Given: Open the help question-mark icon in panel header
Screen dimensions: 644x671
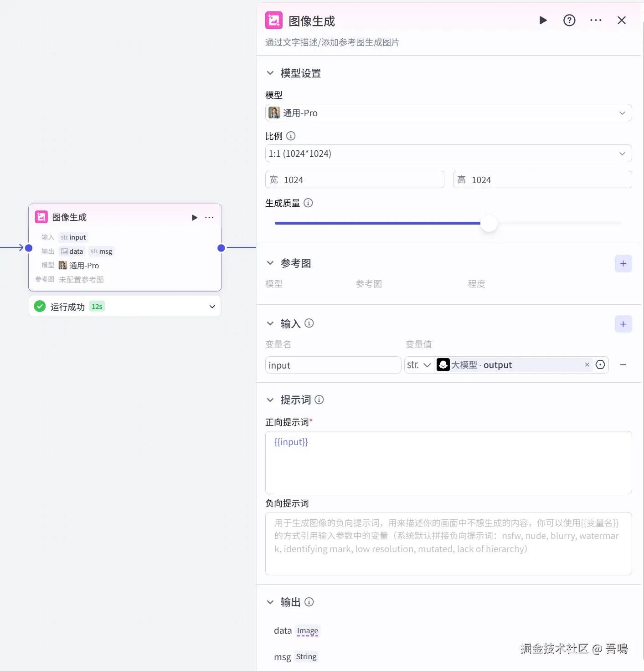Looking at the screenshot, I should pos(569,20).
